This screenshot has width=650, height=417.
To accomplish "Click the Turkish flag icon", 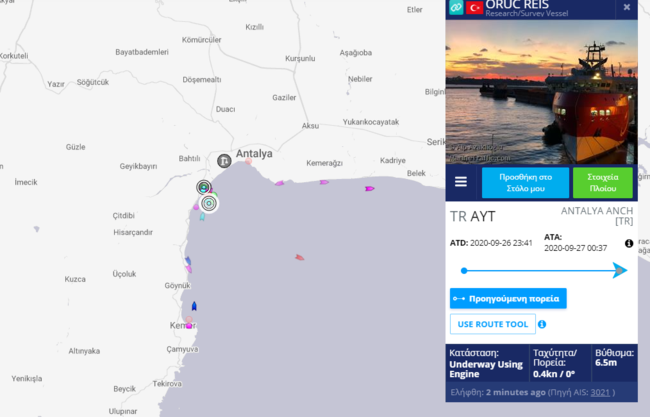I will 474,7.
